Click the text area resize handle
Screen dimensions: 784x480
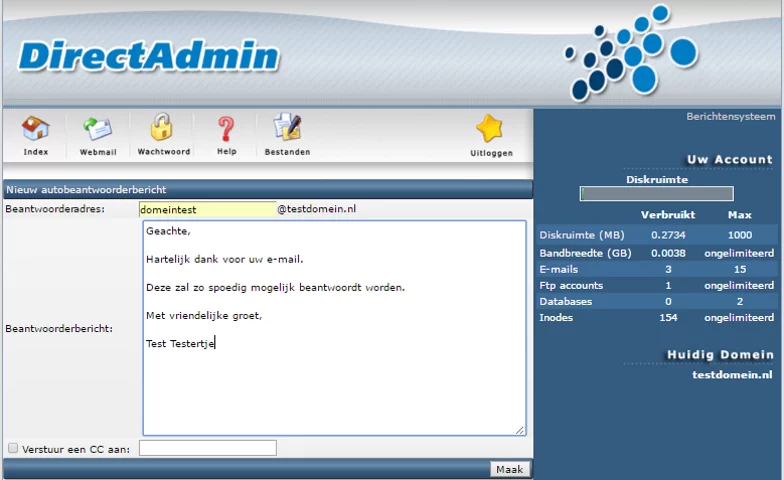tap(520, 430)
